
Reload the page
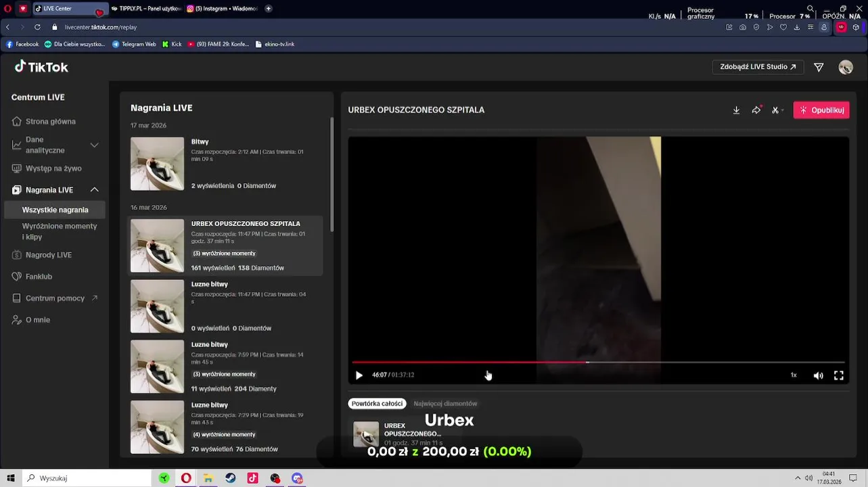click(x=37, y=27)
